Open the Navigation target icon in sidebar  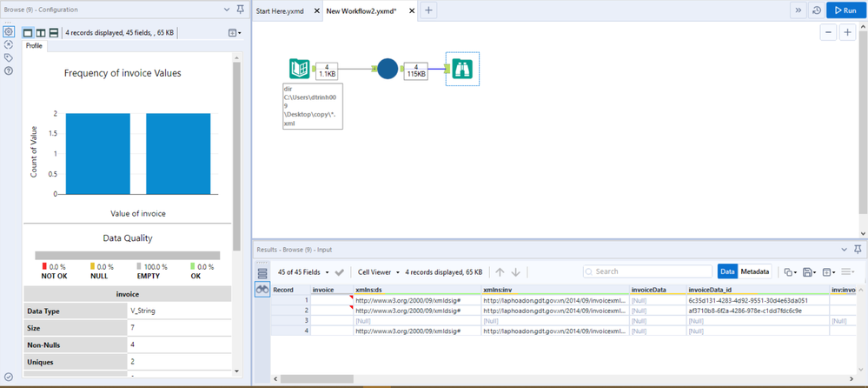[9, 45]
